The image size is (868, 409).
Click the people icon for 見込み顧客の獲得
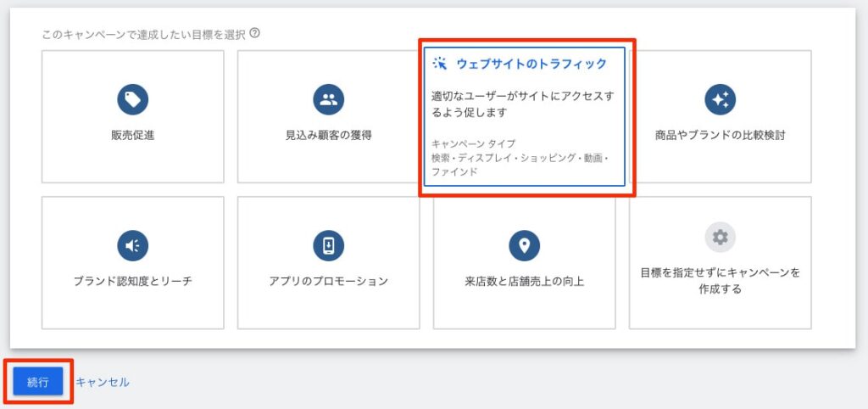coord(329,100)
